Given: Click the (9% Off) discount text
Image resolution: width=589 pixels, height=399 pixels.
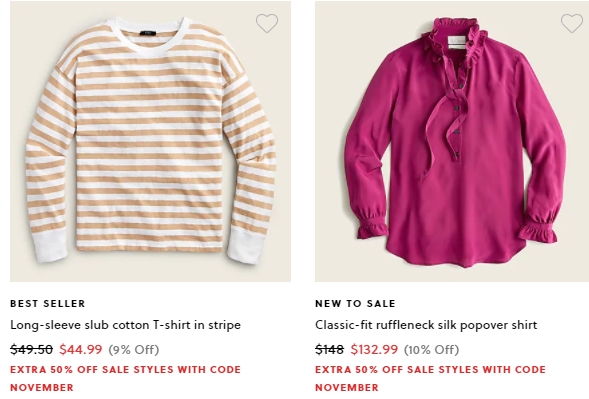Looking at the screenshot, I should tap(134, 350).
